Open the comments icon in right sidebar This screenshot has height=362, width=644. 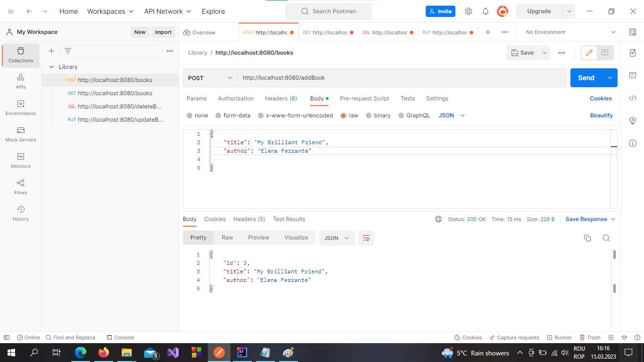633,75
